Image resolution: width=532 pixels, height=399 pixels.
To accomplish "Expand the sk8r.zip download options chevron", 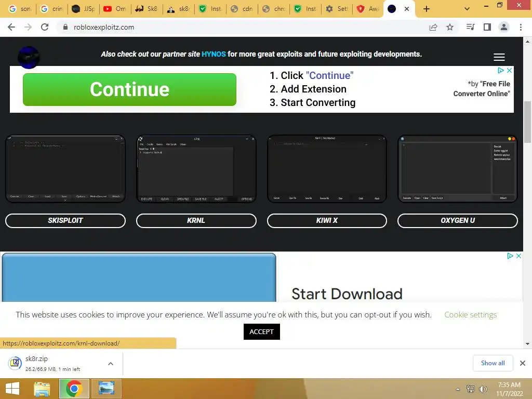I will tap(111, 364).
